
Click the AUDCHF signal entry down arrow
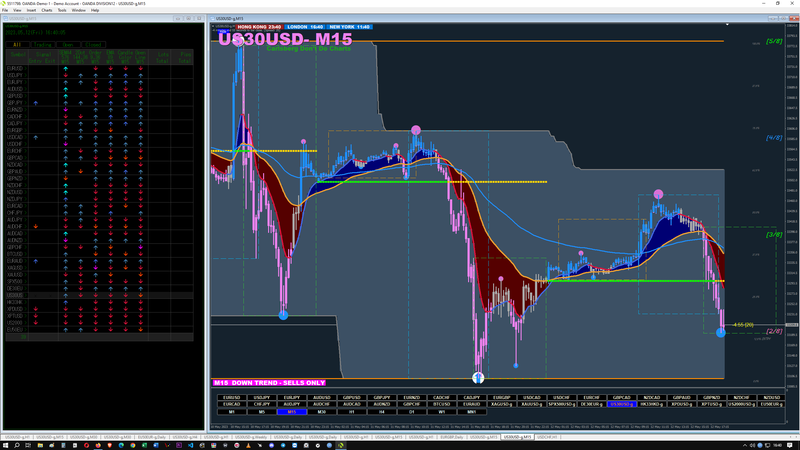pos(36,226)
